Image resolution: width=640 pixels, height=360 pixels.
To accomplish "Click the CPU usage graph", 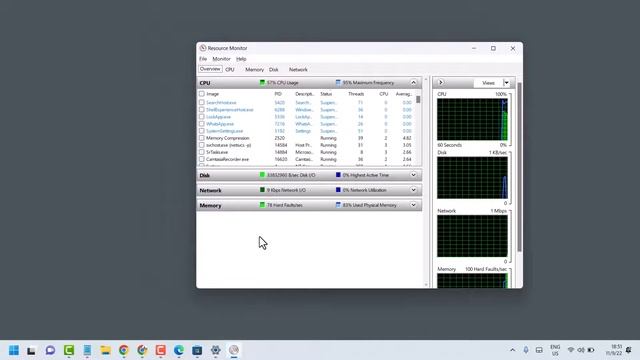I will 472,119.
